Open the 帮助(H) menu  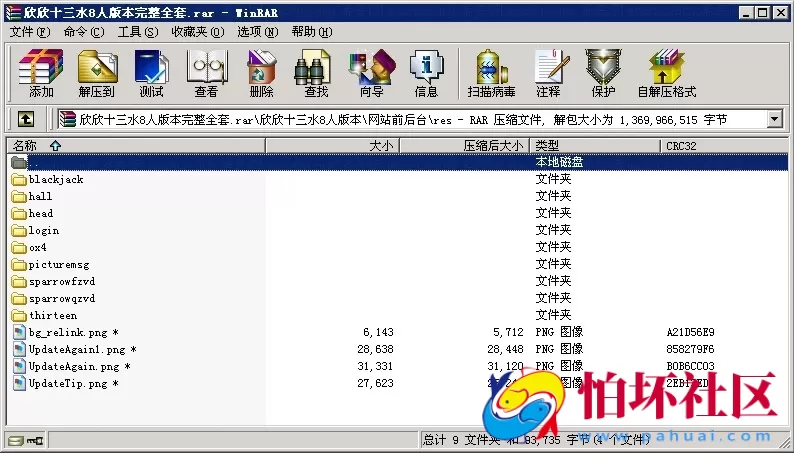pos(312,32)
